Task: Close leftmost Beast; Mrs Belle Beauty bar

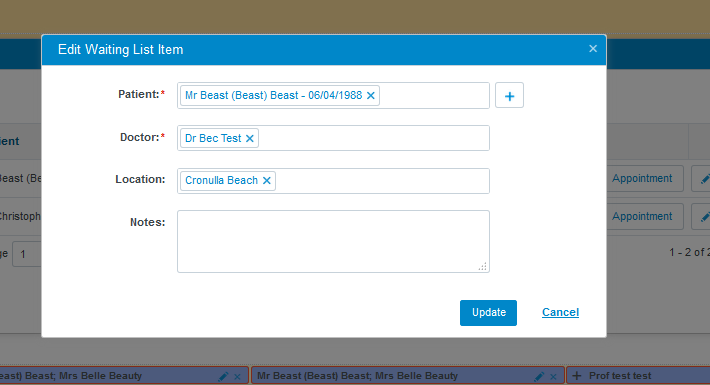Action: click(x=237, y=377)
